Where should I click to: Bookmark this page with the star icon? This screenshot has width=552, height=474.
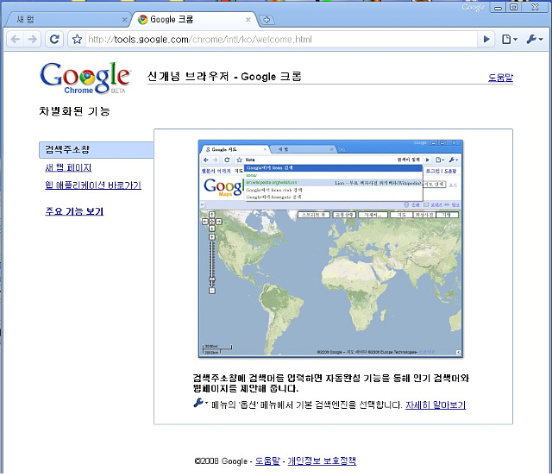[77, 39]
